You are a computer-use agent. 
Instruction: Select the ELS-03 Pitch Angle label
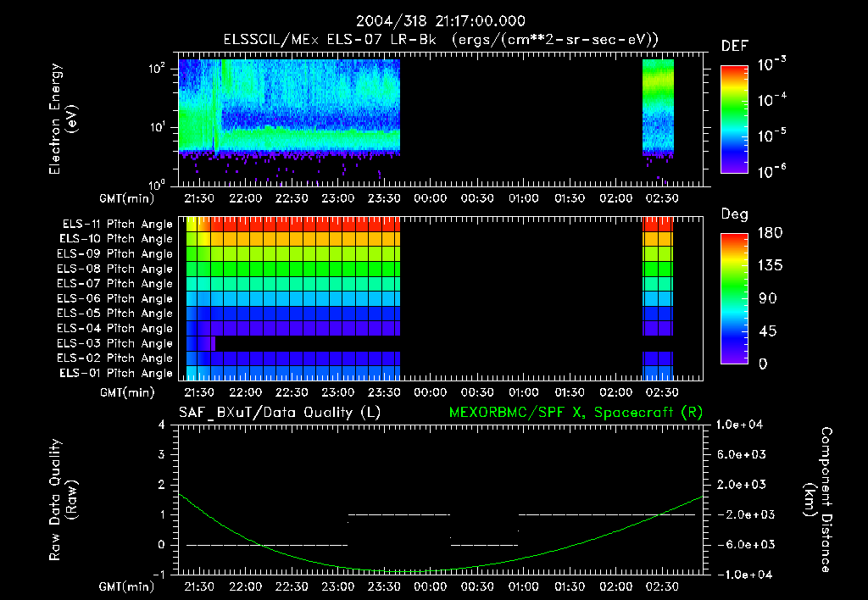[x=115, y=344]
